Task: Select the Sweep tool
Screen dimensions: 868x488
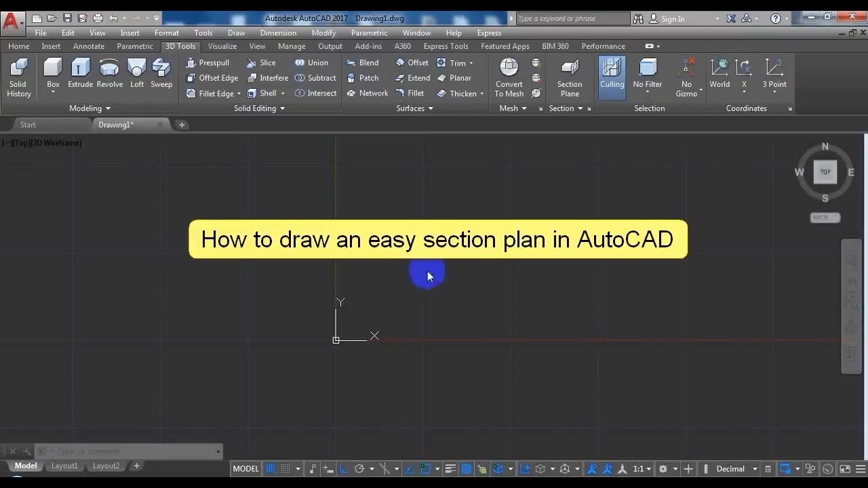Action: [x=161, y=73]
